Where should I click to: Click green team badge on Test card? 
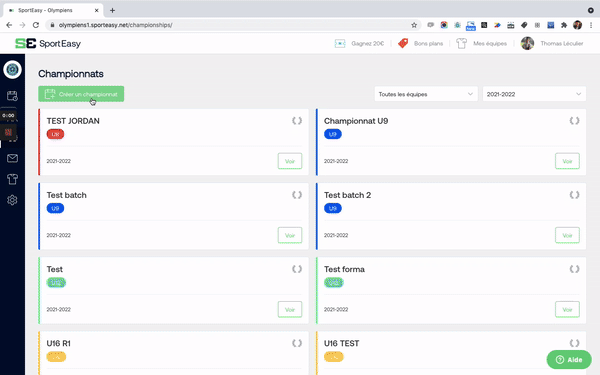click(56, 283)
